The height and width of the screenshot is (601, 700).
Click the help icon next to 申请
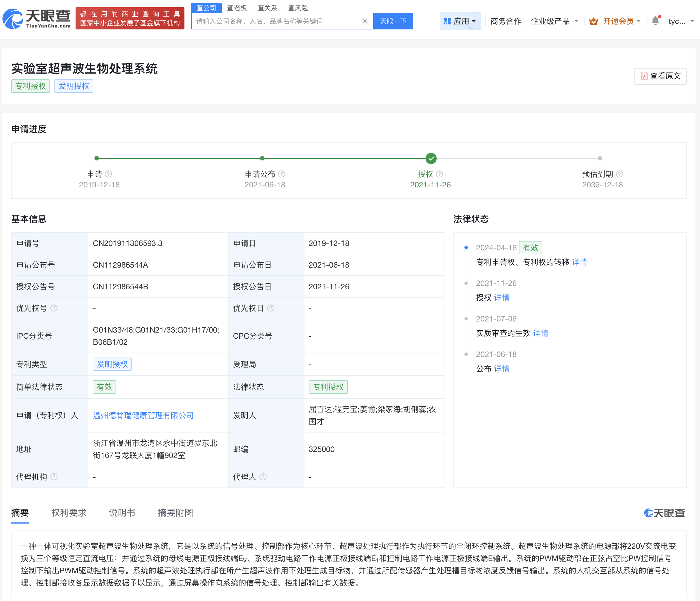[108, 174]
